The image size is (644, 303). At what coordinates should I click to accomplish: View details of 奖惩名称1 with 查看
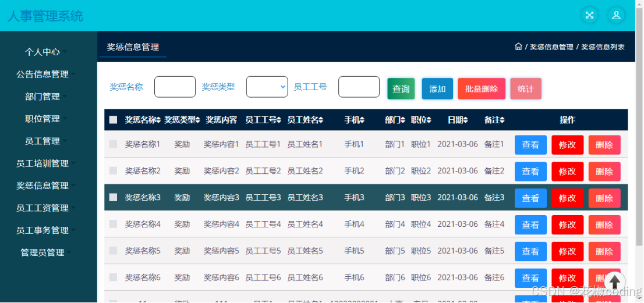530,145
